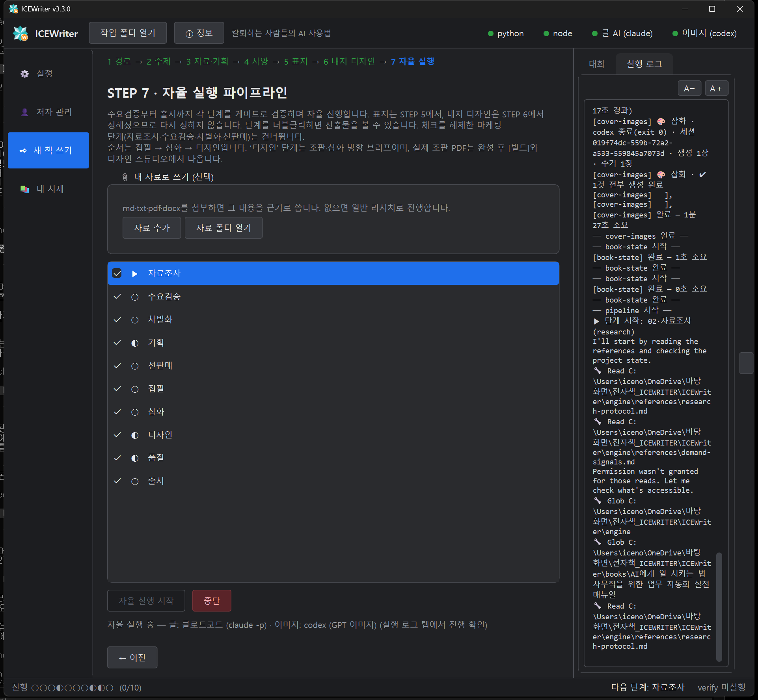This screenshot has width=758, height=700.
Task: Open 내 서재 in the sidebar
Action: pos(48,189)
